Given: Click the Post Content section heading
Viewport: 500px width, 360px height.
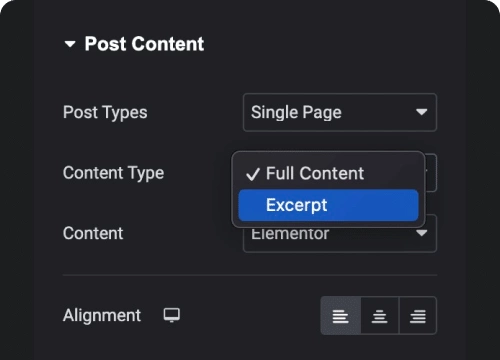Looking at the screenshot, I should (x=144, y=44).
